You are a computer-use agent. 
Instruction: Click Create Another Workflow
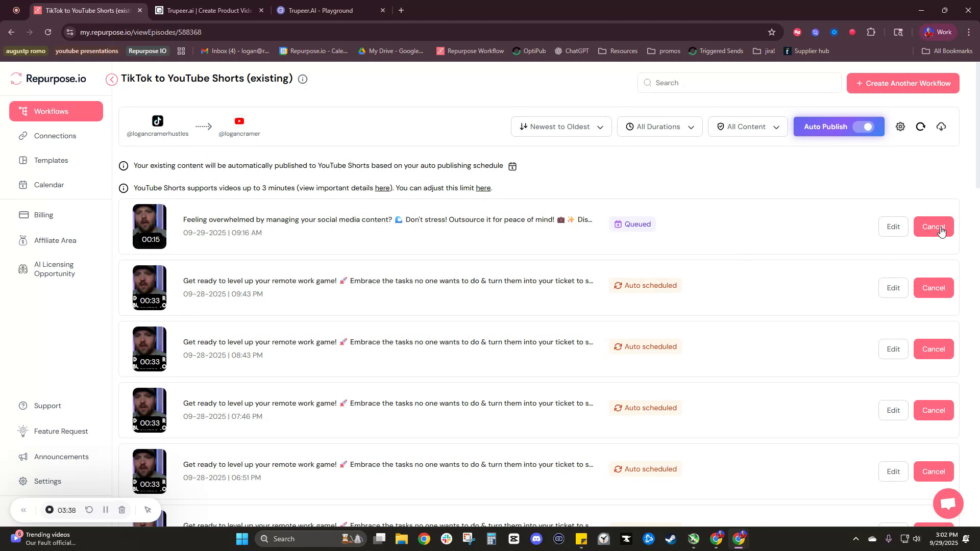(x=902, y=83)
